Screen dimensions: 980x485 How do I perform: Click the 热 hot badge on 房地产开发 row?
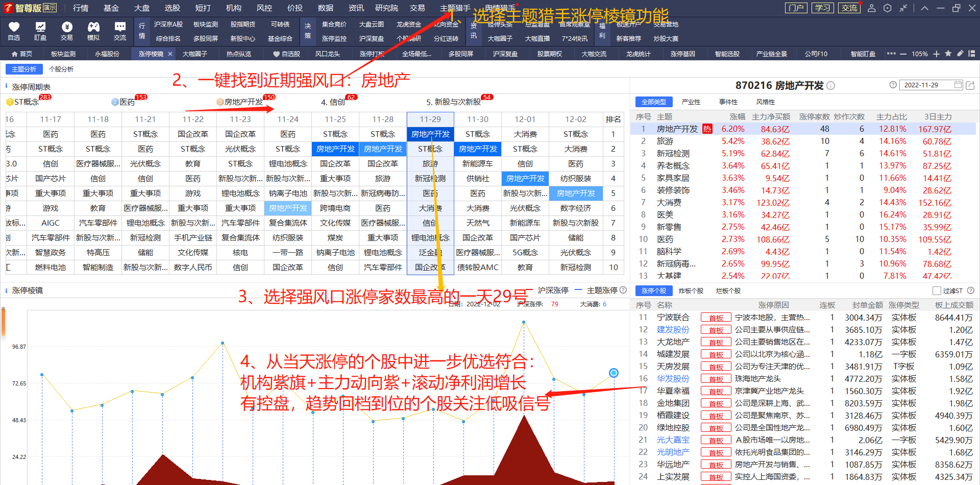coord(707,129)
